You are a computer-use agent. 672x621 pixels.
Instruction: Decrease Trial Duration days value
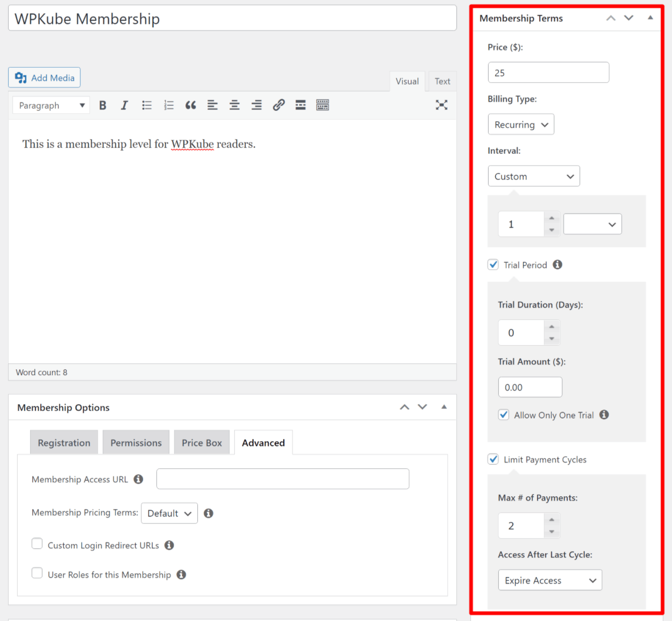[552, 339]
